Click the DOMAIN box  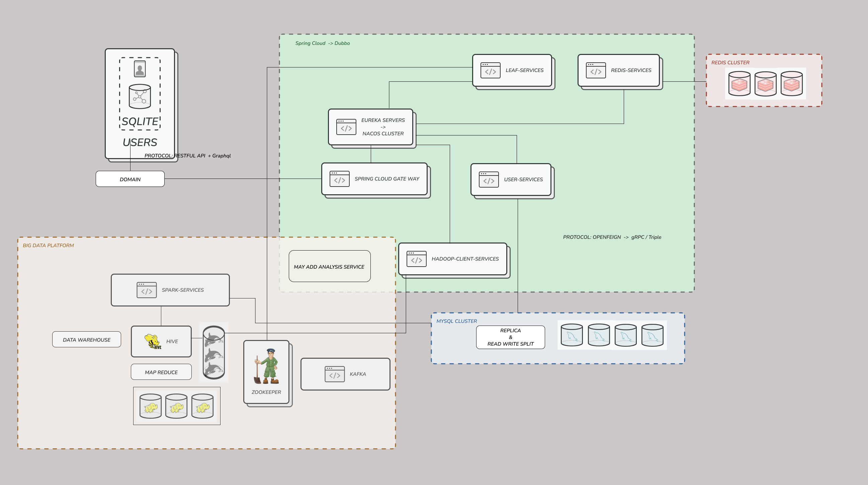130,179
